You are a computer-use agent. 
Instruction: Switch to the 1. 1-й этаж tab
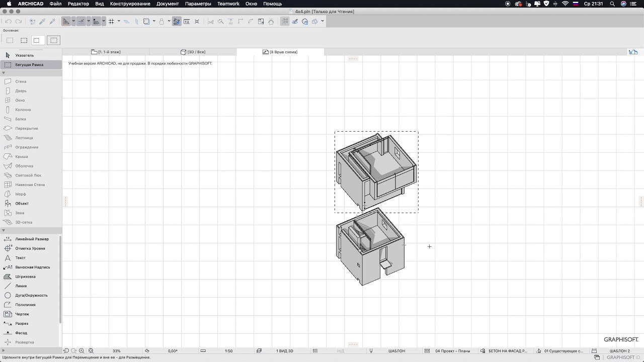pos(106,52)
